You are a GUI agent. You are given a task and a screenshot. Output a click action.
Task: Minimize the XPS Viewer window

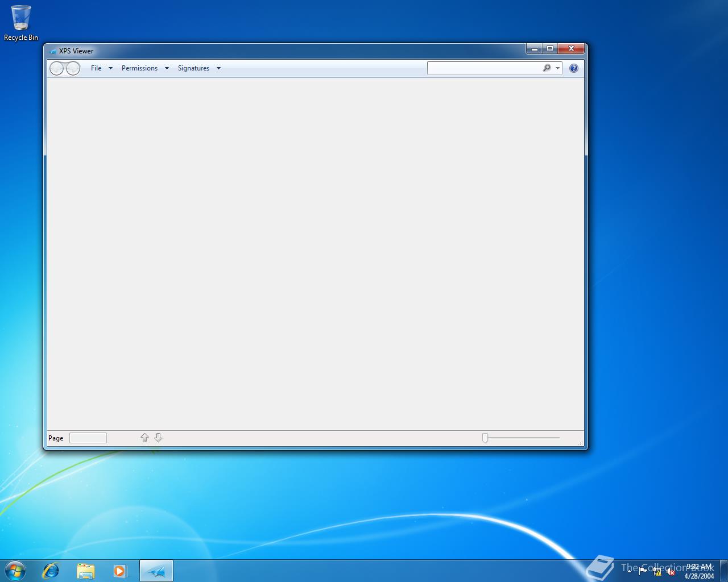click(534, 49)
